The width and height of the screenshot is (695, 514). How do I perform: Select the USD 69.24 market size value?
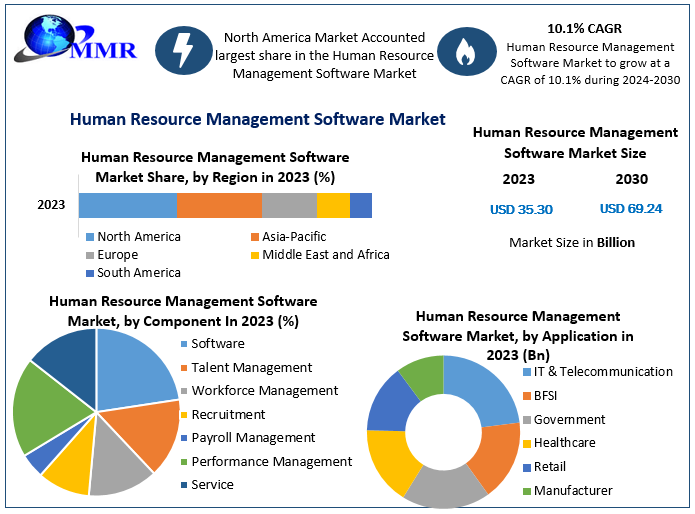(632, 209)
